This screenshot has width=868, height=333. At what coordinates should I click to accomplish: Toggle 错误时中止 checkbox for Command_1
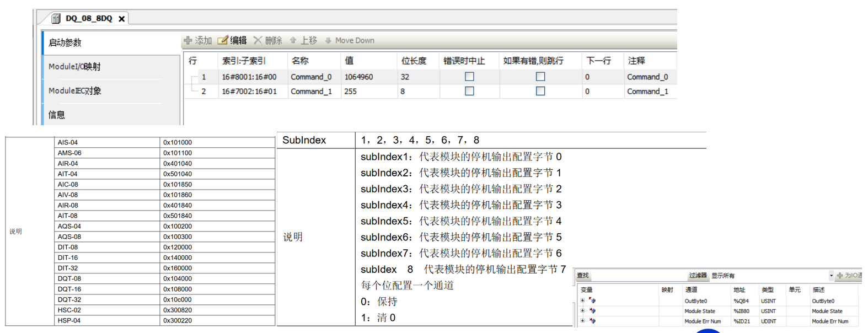click(x=469, y=91)
